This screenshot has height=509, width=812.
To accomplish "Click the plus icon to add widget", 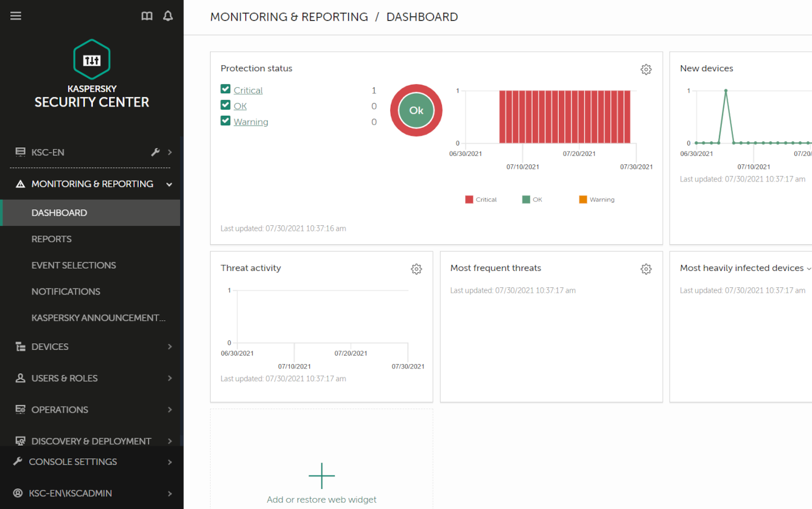I will 321,476.
